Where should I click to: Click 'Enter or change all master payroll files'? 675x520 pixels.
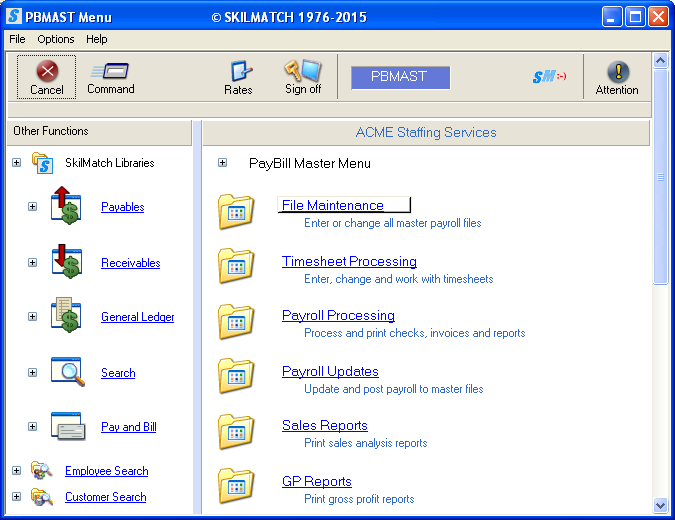click(393, 223)
